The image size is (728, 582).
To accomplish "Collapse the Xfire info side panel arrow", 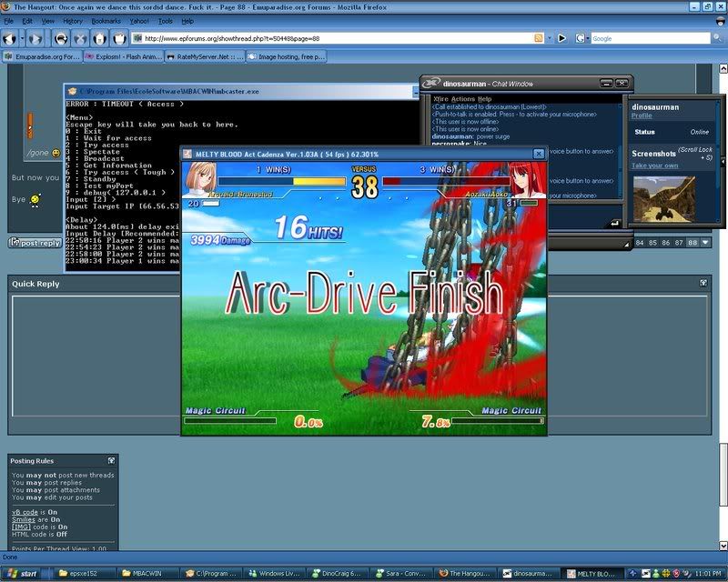I will 723,162.
